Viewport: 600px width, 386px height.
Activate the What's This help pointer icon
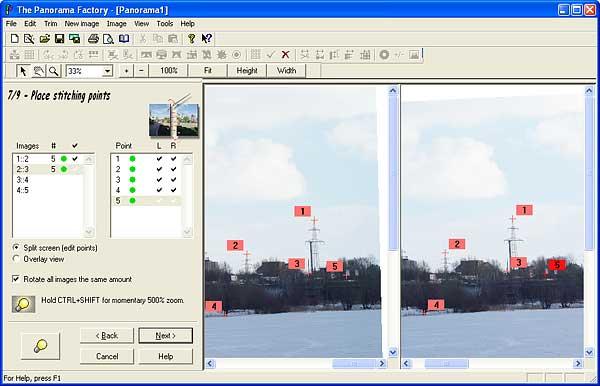point(207,39)
